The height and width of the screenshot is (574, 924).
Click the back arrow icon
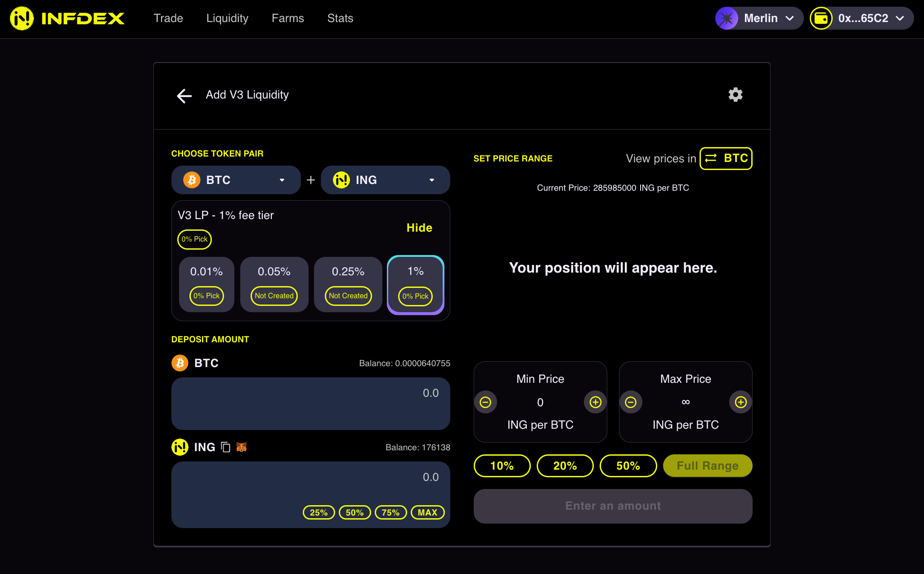[184, 95]
